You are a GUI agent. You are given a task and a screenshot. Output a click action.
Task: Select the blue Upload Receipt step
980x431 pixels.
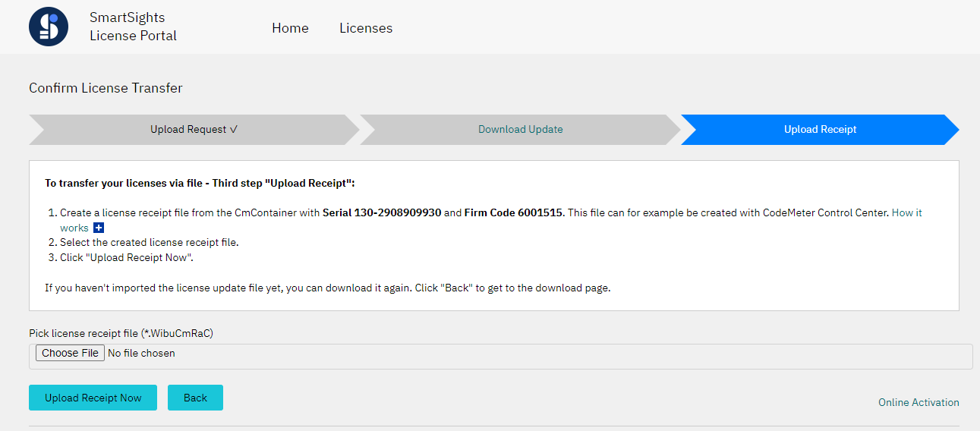click(x=820, y=129)
